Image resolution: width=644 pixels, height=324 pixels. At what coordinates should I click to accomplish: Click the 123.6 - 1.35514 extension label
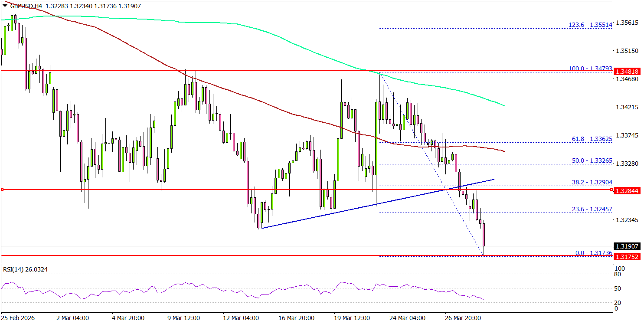point(590,25)
